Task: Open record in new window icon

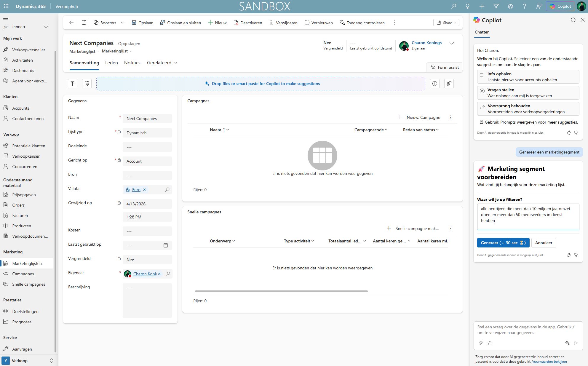Action: pos(84,23)
